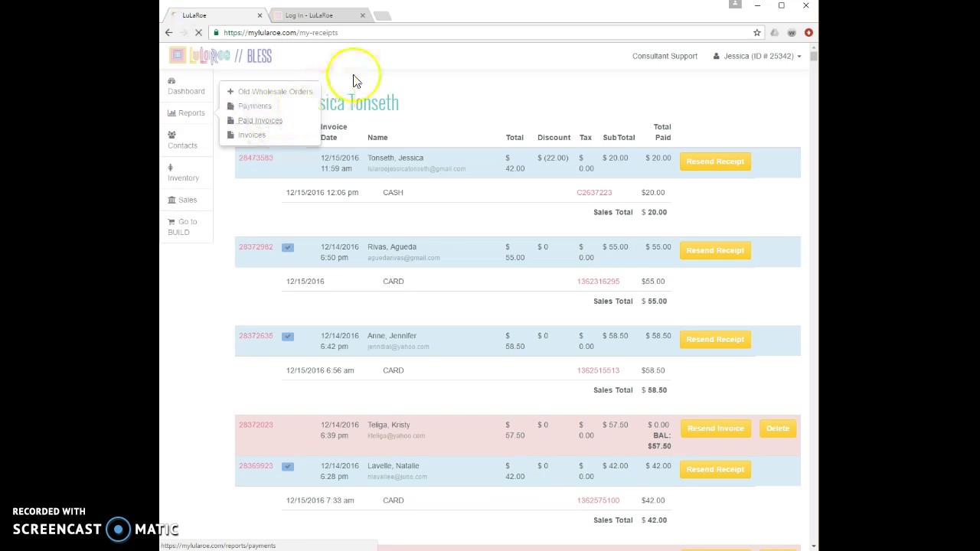Click the name Teliga, Kristy

(x=388, y=425)
